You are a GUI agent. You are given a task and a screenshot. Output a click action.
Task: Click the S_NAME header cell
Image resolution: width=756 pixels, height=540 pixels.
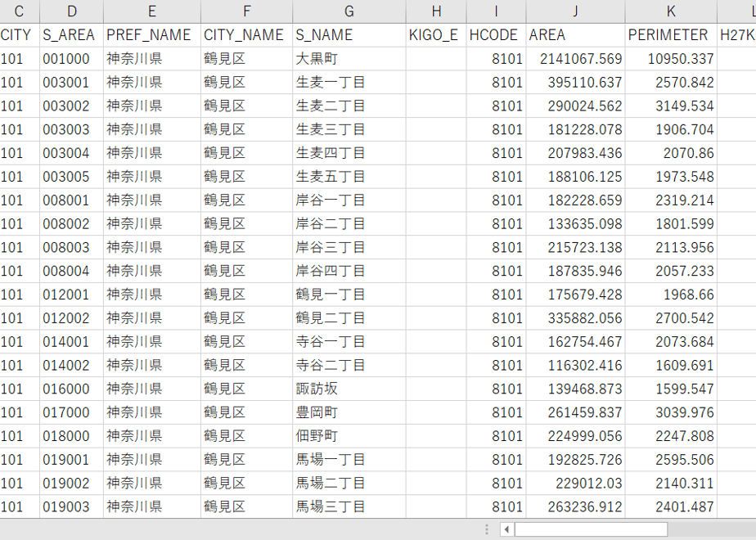point(349,35)
